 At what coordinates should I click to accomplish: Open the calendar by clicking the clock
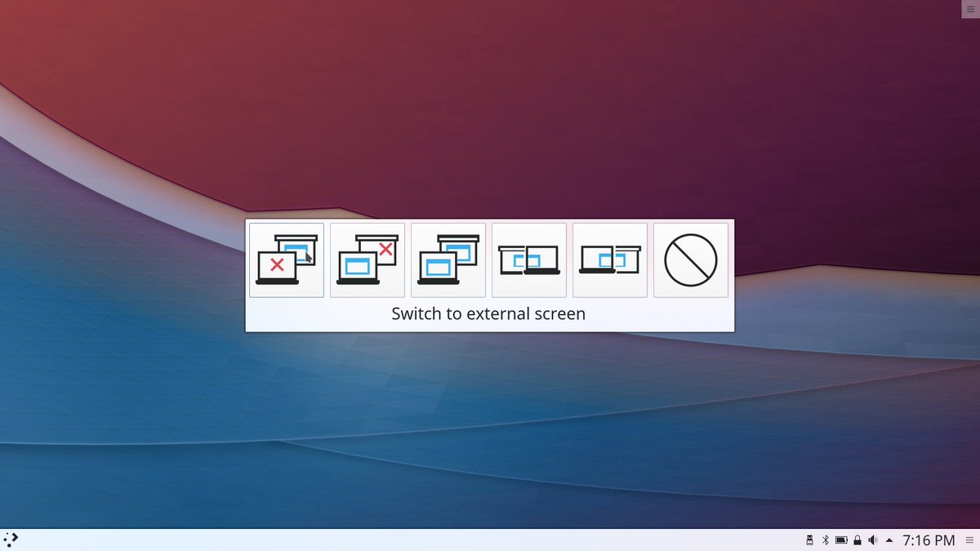pos(929,540)
